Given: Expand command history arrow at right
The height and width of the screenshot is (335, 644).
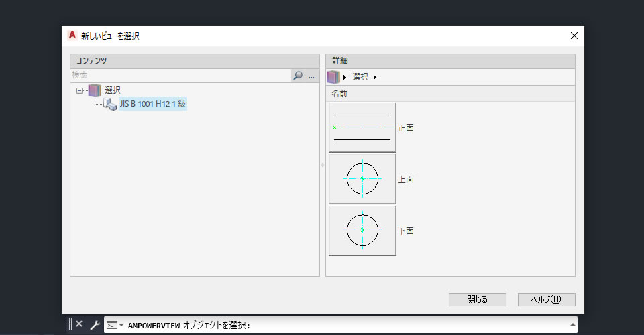Looking at the screenshot, I should (572, 325).
